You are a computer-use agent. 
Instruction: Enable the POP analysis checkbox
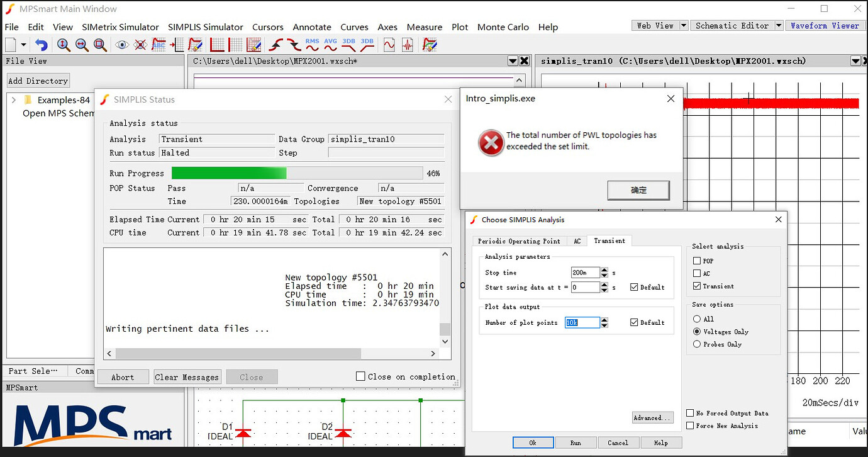[x=697, y=261]
